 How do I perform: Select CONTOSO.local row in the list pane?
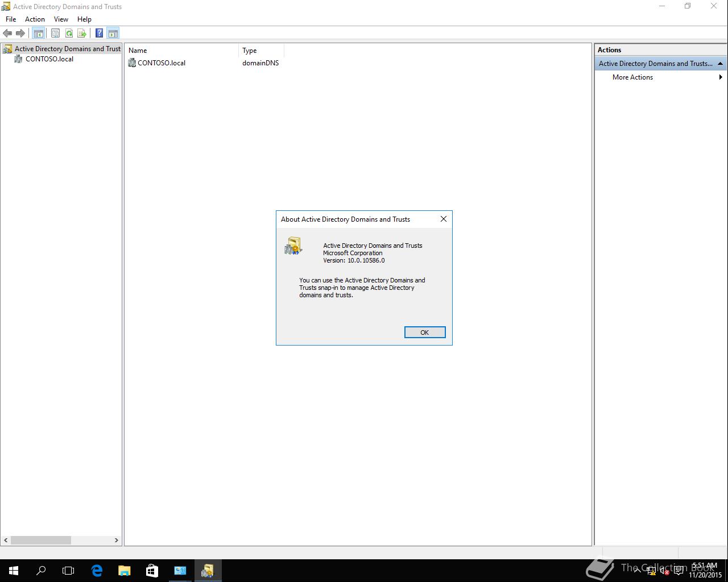pyautogui.click(x=157, y=63)
